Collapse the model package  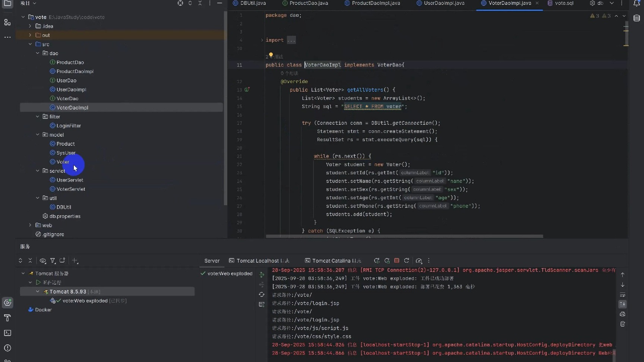click(38, 135)
